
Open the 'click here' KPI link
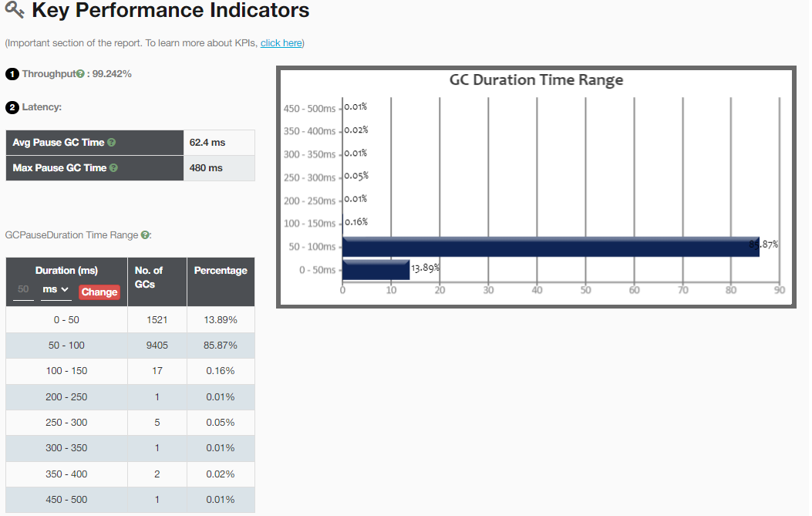[281, 43]
